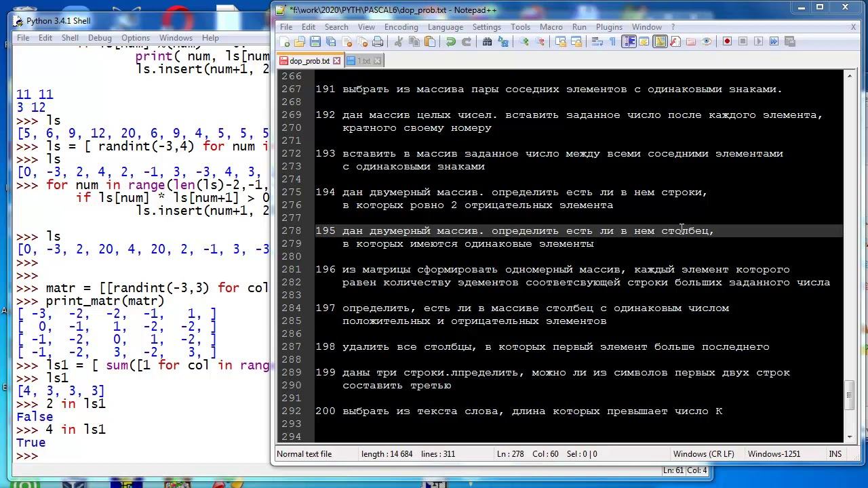
Task: Toggle the Document Map panel button
Action: coord(660,41)
